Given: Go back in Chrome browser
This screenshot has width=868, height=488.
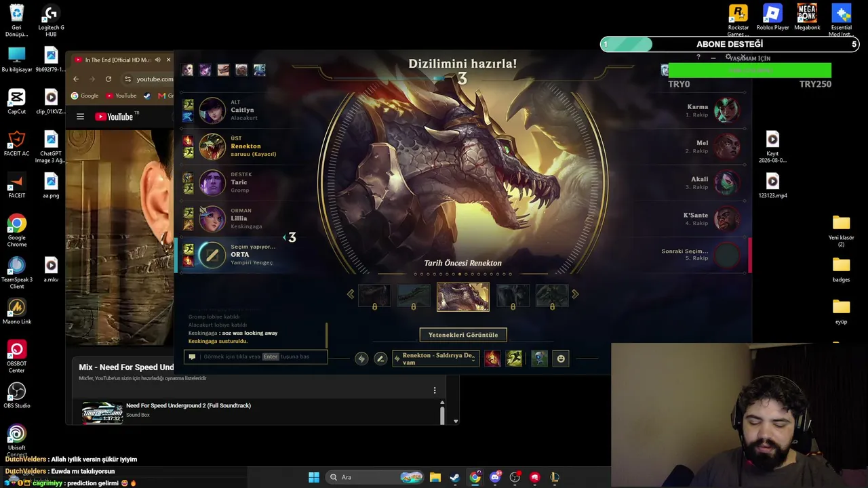Looking at the screenshot, I should pyautogui.click(x=76, y=79).
